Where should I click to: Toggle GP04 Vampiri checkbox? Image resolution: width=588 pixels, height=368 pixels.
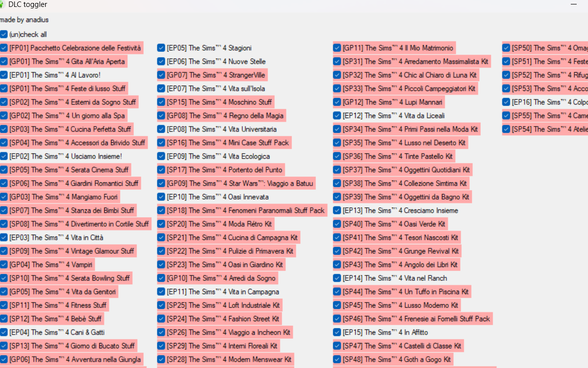[x=4, y=265]
